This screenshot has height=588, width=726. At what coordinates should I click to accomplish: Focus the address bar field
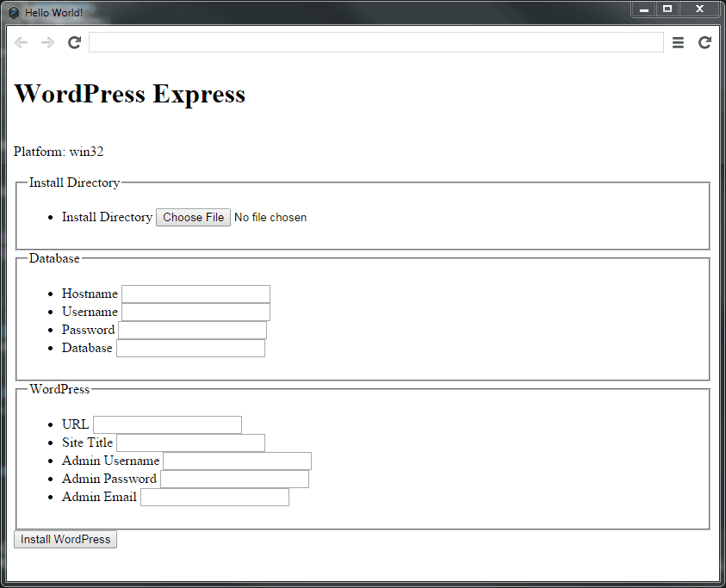coord(376,42)
